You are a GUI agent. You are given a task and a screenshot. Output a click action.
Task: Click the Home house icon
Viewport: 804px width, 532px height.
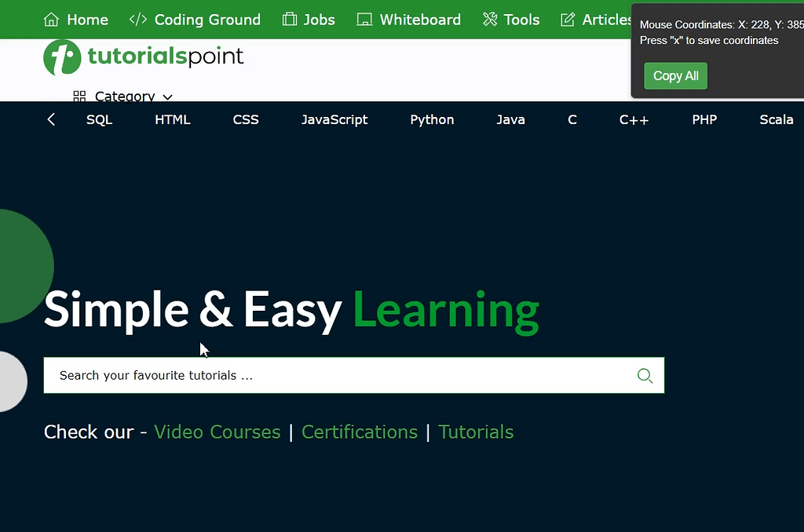[51, 20]
